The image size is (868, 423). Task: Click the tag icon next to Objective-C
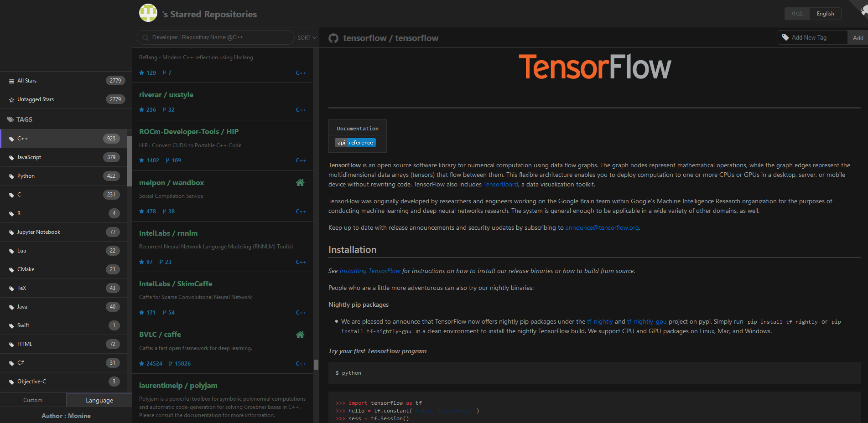coord(11,382)
